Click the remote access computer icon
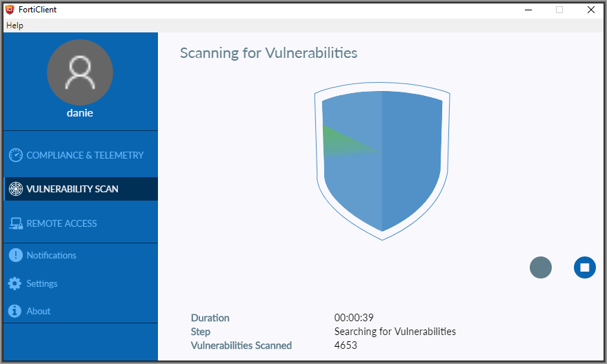 point(15,223)
